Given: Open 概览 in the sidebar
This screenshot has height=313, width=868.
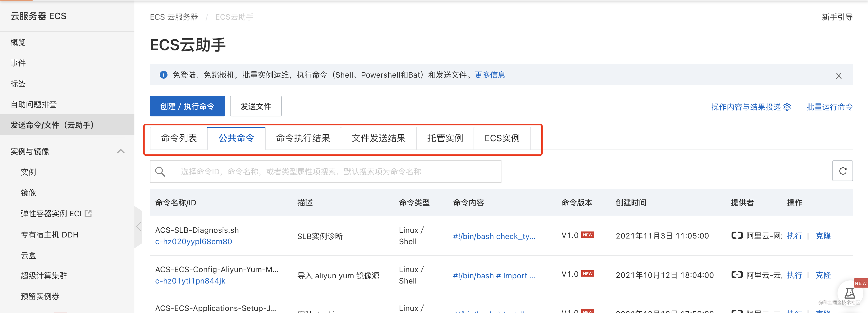Looking at the screenshot, I should [18, 42].
